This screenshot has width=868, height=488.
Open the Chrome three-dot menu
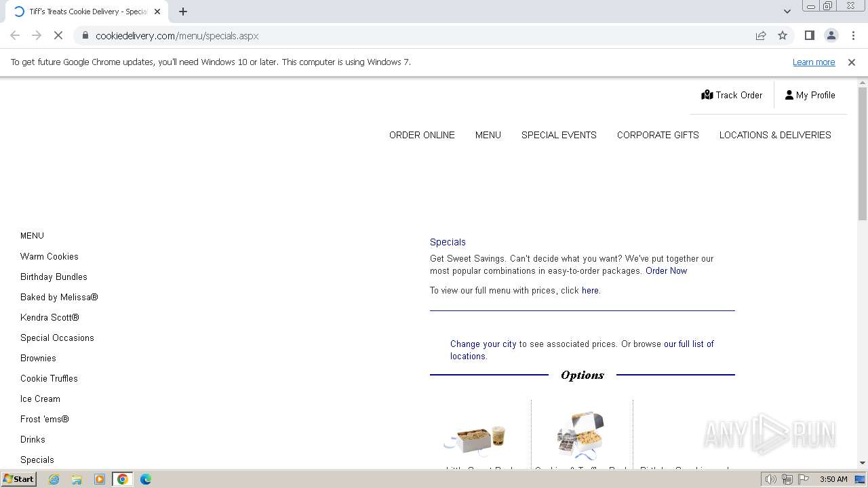tap(853, 36)
